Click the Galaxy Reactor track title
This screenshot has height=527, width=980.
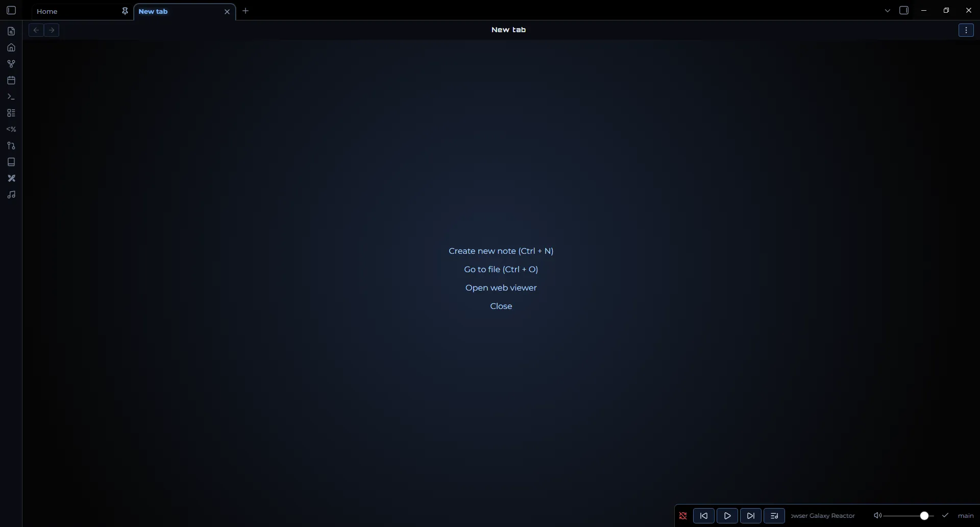pyautogui.click(x=823, y=516)
